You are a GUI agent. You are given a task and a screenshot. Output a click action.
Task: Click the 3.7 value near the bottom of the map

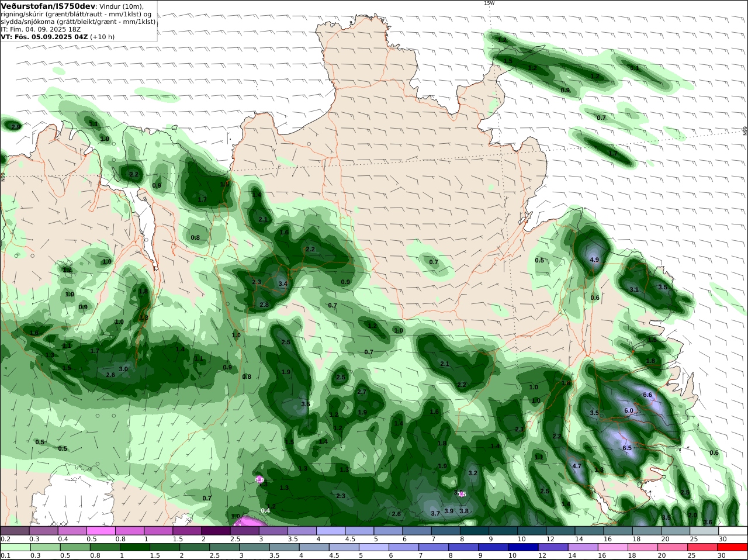click(x=435, y=514)
